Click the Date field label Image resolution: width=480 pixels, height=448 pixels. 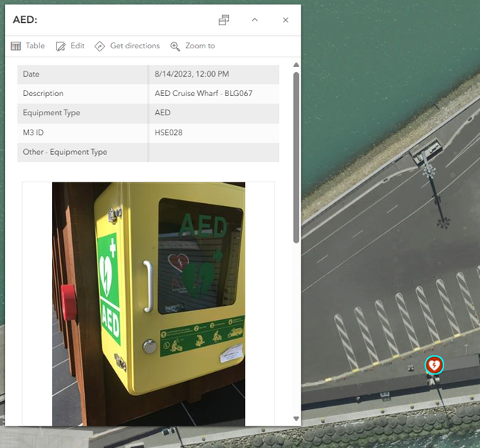(x=31, y=74)
